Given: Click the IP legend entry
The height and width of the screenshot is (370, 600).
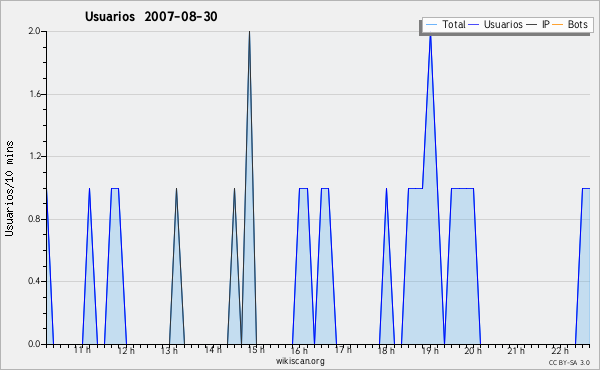Looking at the screenshot, I should 538,25.
